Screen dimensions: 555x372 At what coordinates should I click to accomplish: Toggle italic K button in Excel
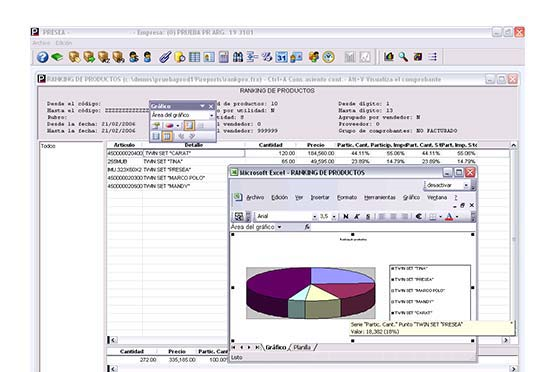357,216
